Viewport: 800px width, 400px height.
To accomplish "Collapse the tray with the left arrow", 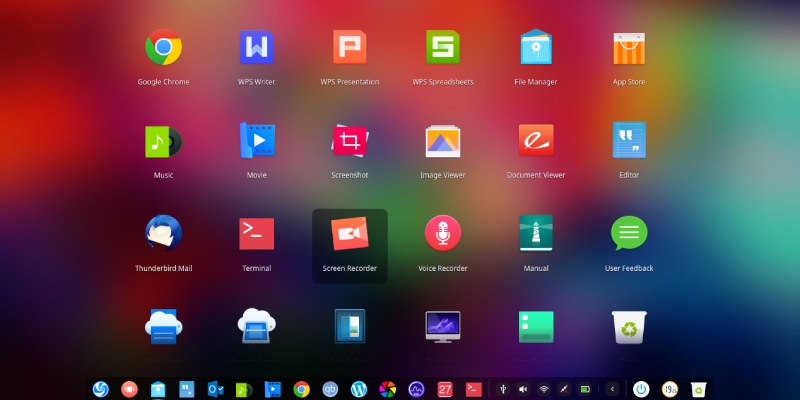I will pyautogui.click(x=612, y=389).
